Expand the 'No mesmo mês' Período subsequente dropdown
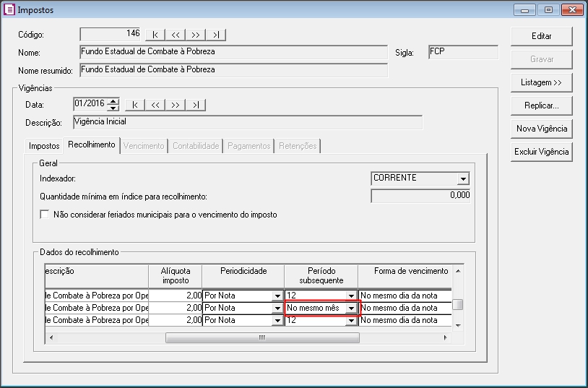Image resolution: width=588 pixels, height=388 pixels. [x=351, y=308]
